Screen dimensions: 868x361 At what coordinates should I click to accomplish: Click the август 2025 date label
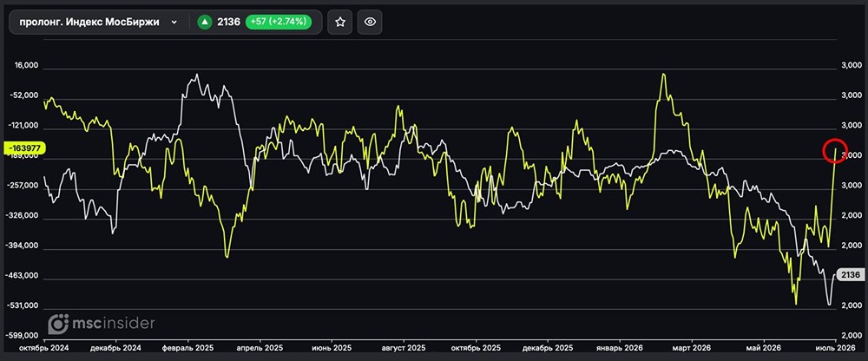click(404, 348)
